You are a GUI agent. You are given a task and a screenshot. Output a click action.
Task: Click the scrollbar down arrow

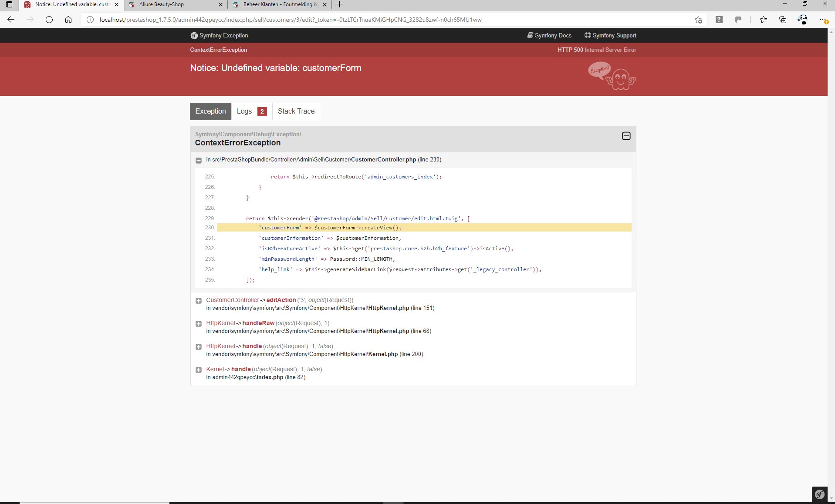pos(831,498)
